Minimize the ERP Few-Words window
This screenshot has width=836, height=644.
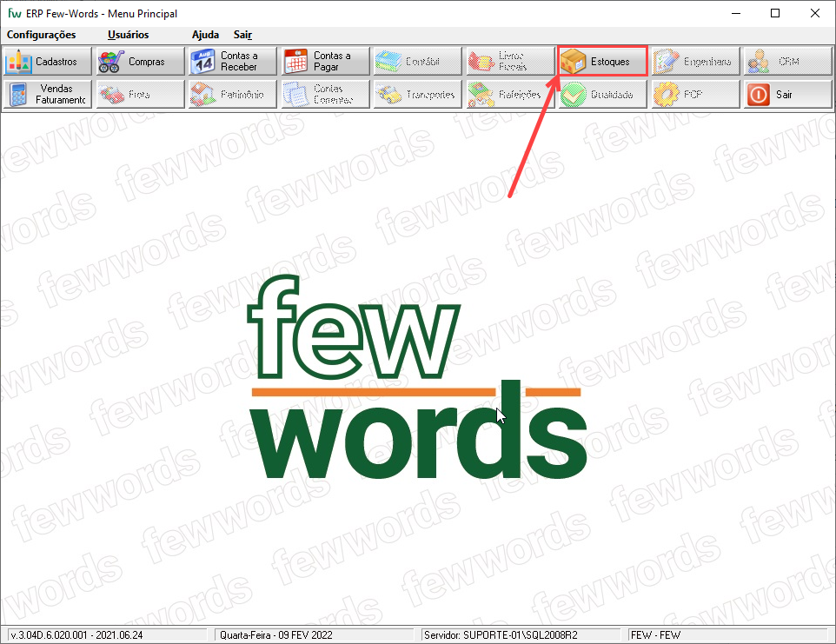coord(736,13)
